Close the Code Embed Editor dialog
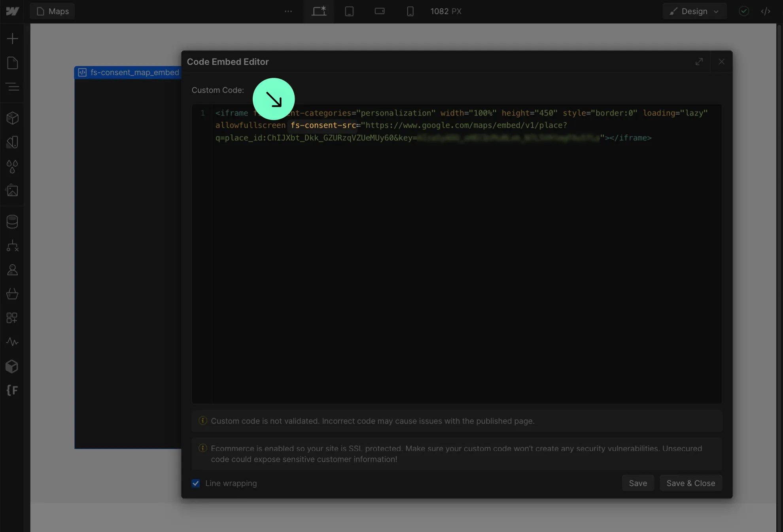Viewport: 783px width, 532px height. (721, 62)
